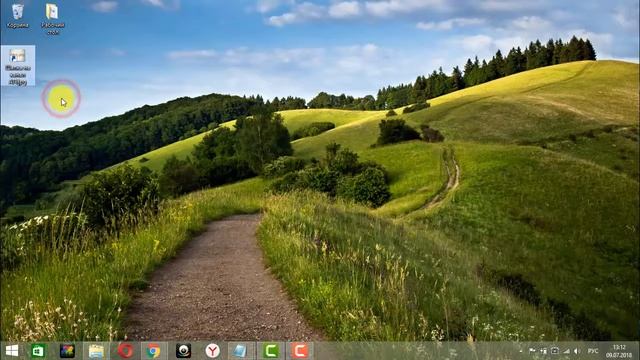The height and width of the screenshot is (360, 640).
Task: Launch Yandex Browser from the taskbar
Action: (212, 351)
